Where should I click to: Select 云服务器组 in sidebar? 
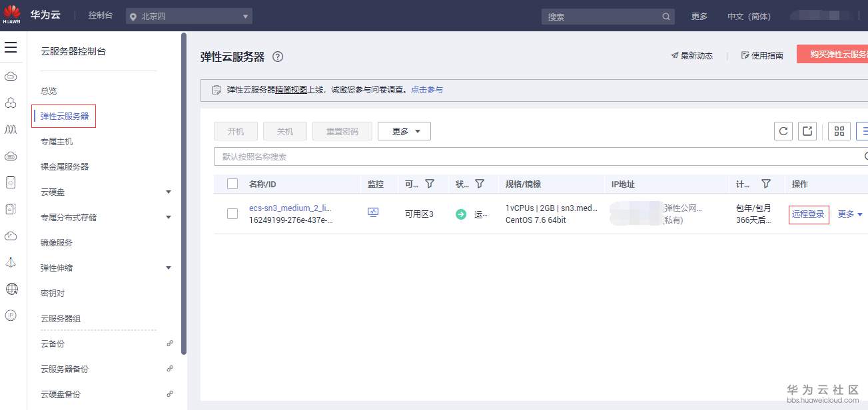(x=61, y=319)
